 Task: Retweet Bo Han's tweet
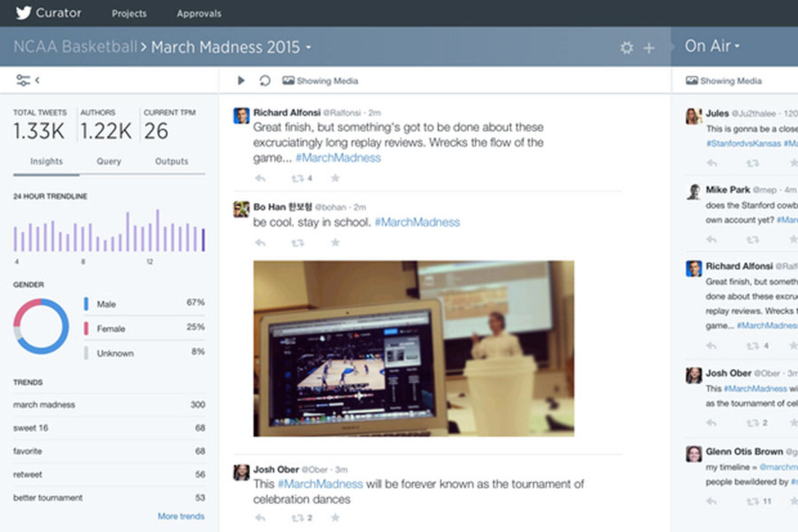point(297,243)
